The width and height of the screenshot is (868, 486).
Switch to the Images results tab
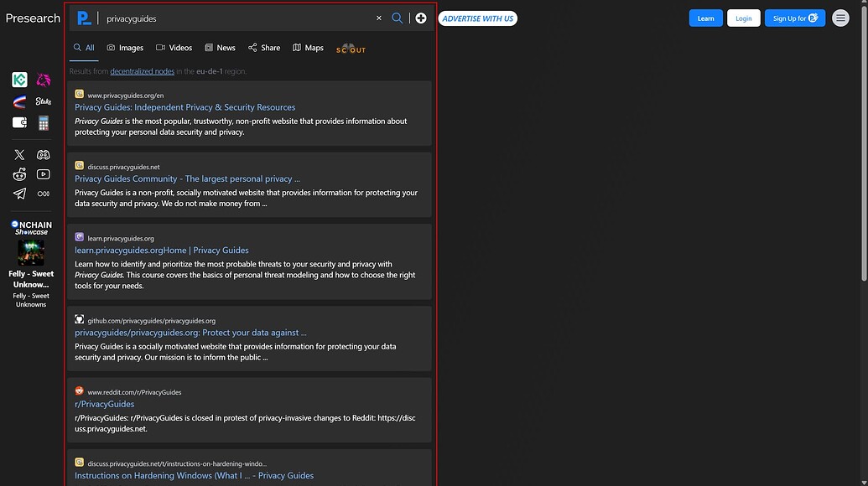(125, 48)
